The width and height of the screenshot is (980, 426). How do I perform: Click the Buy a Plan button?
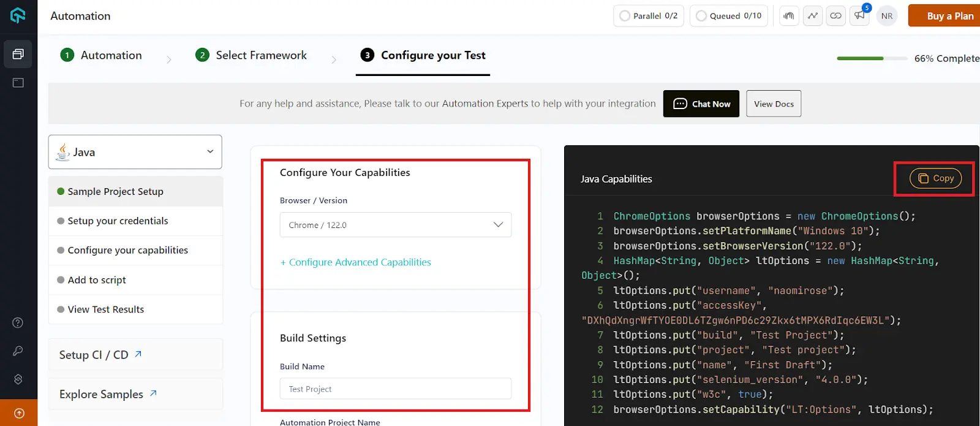tap(944, 16)
